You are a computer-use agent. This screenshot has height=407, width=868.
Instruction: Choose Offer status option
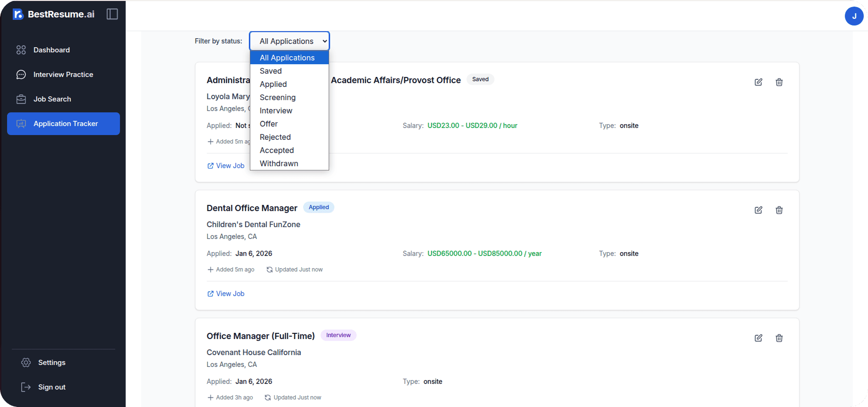point(289,124)
